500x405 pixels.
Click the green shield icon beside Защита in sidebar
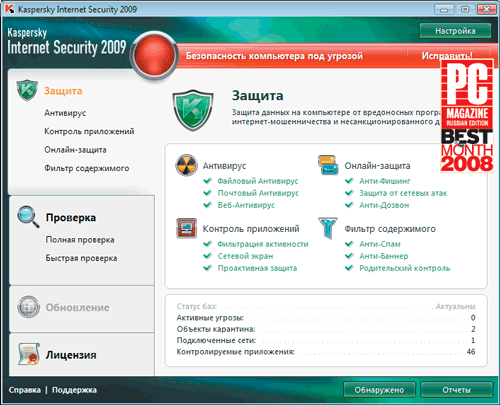[27, 90]
